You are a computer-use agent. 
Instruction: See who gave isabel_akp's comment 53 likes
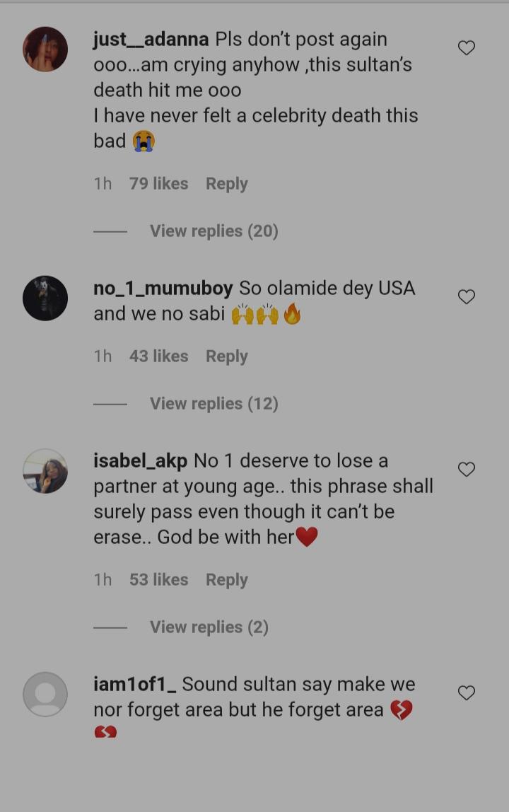[x=158, y=580]
